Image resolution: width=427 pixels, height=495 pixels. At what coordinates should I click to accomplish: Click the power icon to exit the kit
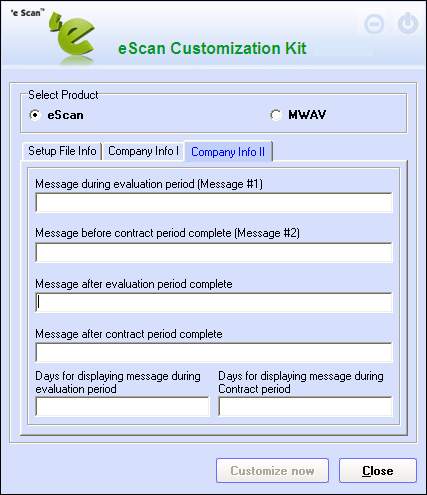(408, 24)
